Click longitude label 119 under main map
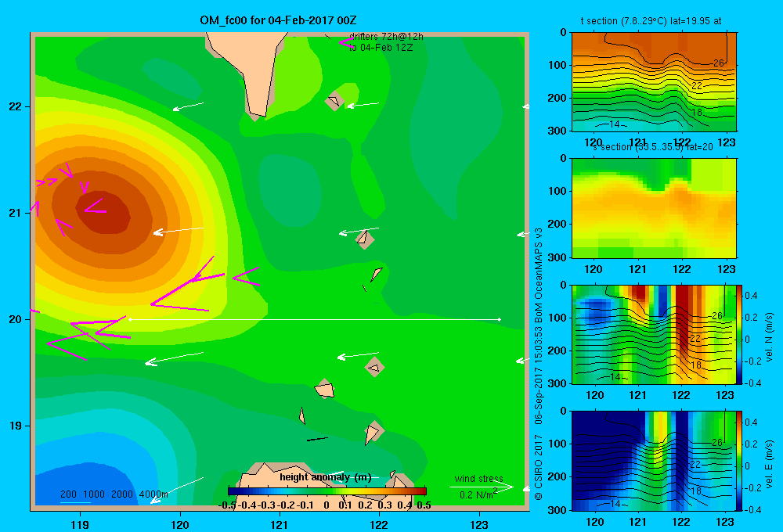The image size is (783, 532). pos(80,525)
